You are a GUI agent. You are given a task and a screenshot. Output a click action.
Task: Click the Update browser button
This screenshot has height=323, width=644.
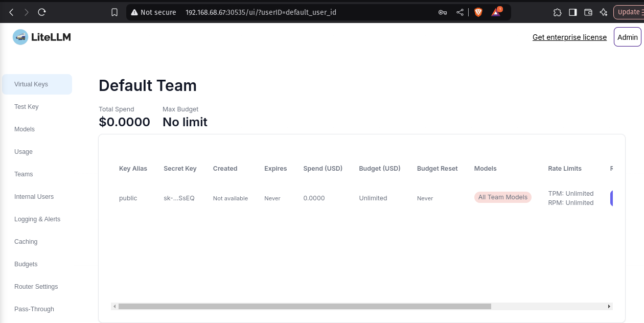tap(629, 12)
